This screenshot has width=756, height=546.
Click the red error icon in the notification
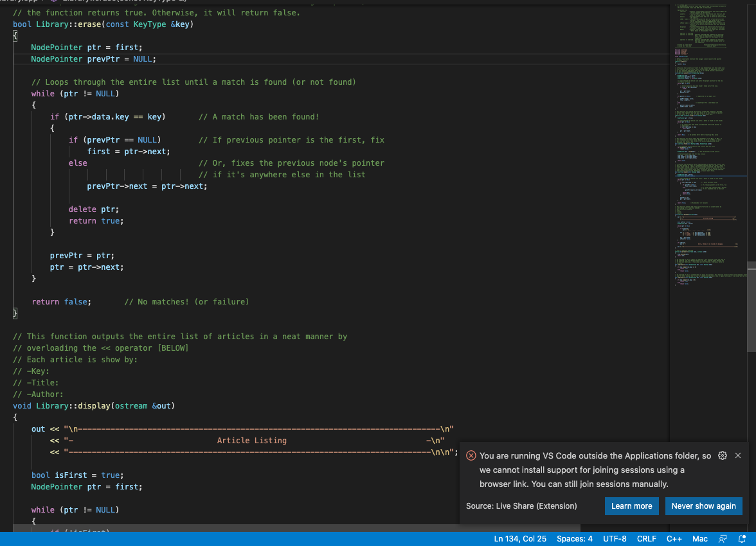click(x=471, y=456)
